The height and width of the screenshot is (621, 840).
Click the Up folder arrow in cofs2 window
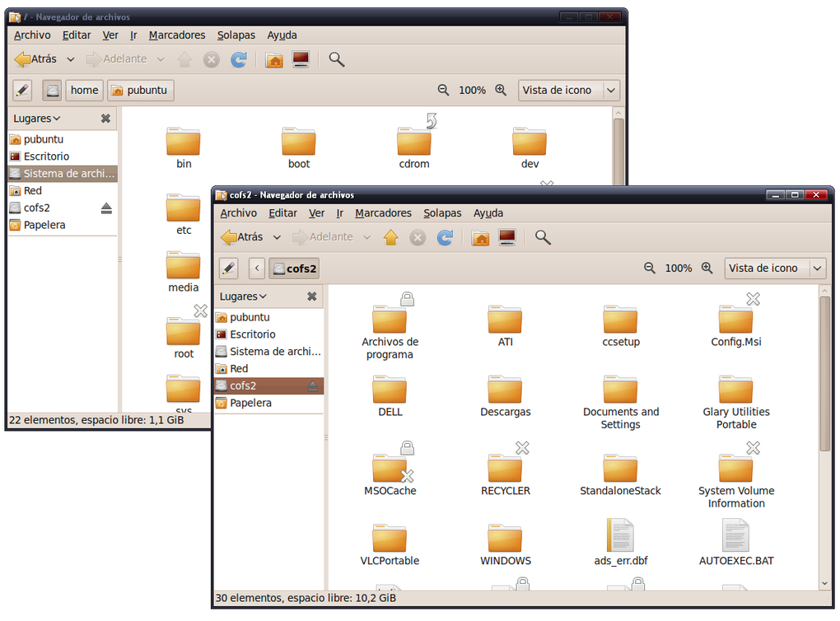[391, 237]
